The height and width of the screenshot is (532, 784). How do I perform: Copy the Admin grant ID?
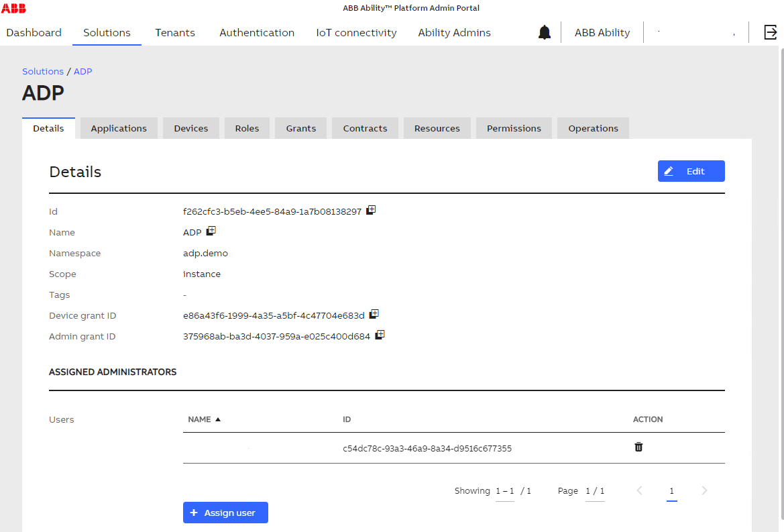[x=380, y=335]
